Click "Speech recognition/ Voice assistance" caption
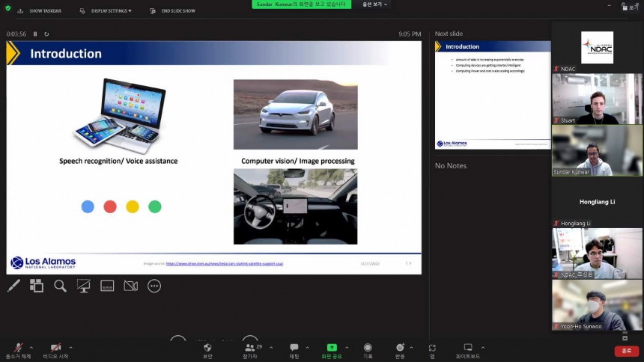 click(x=118, y=161)
